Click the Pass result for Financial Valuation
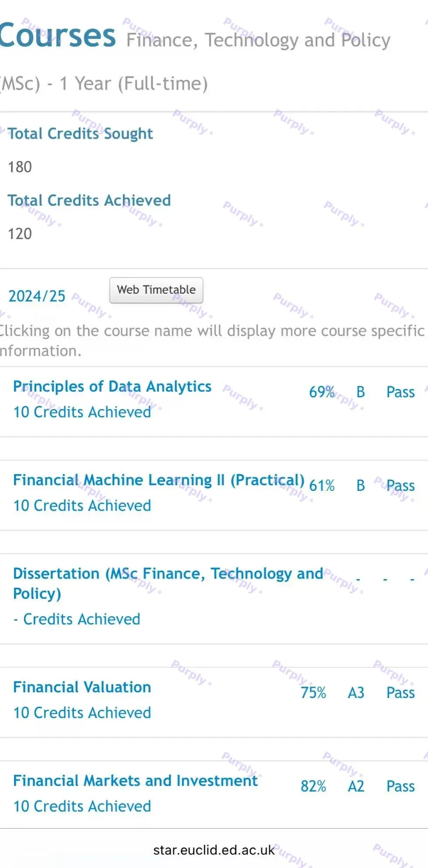428x868 pixels. pos(400,693)
